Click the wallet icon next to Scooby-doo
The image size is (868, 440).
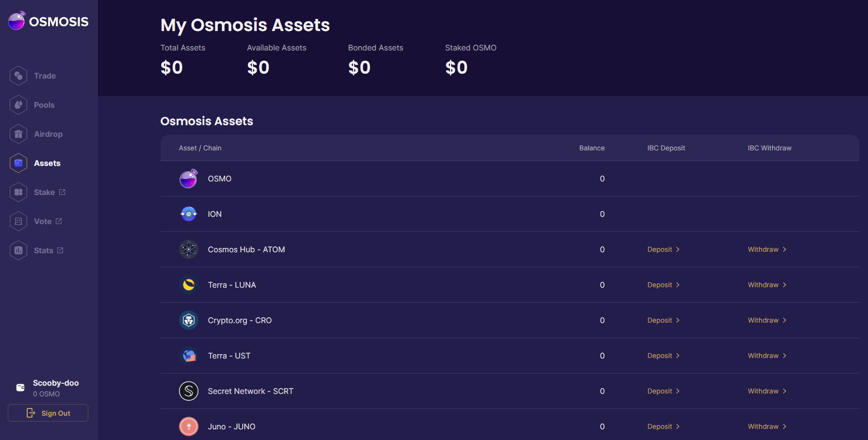pyautogui.click(x=20, y=388)
